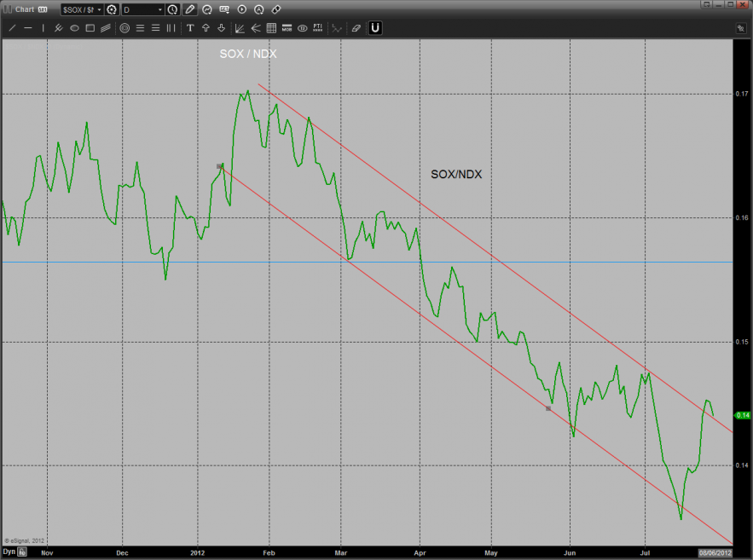Image resolution: width=753 pixels, height=560 pixels.
Task: Click the 08/06/2012 date label
Action: tap(715, 552)
